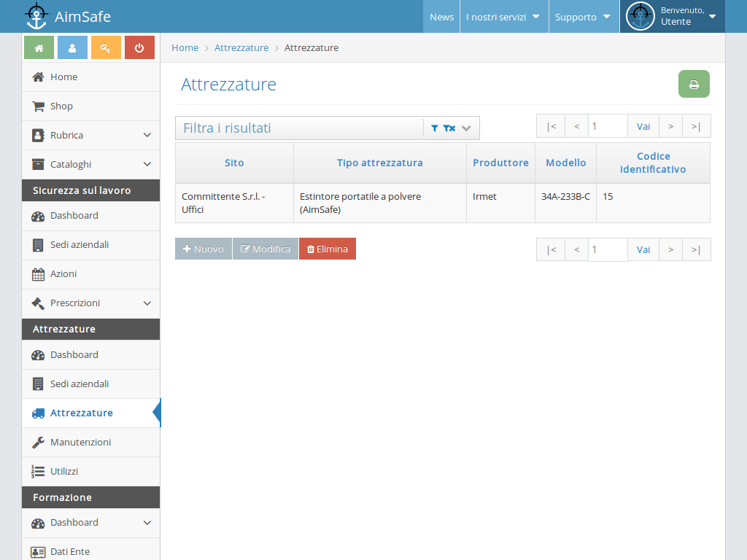Viewport: 747px width, 560px height.
Task: Sort by Codice identificativo column header
Action: click(653, 163)
